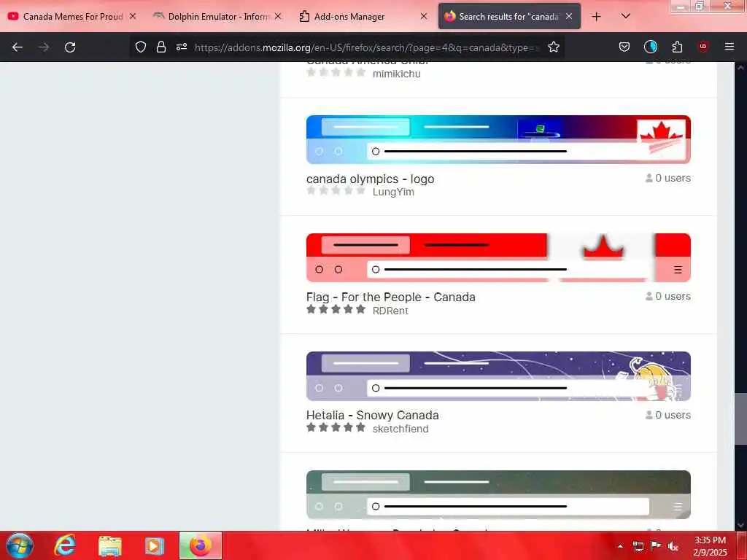747x560 pixels.
Task: Open Hetalia - Snowy Canada title link
Action: pyautogui.click(x=373, y=415)
